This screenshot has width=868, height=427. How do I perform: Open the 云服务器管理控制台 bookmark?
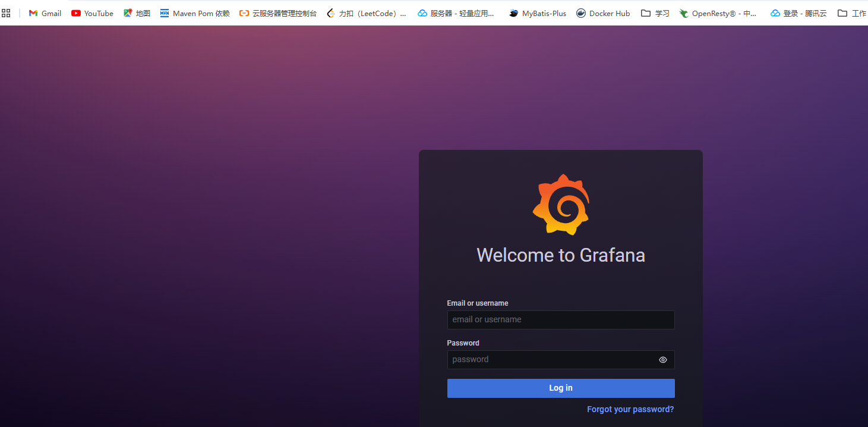(278, 13)
